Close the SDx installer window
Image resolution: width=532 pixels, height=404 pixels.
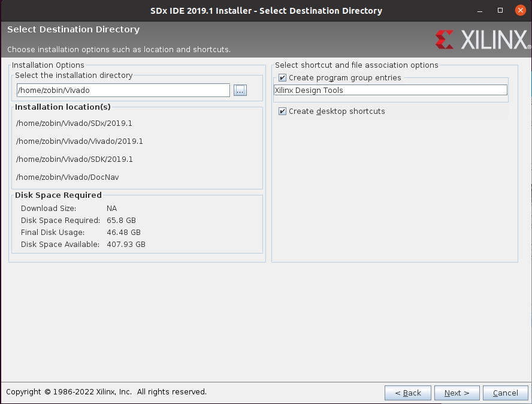pyautogui.click(x=520, y=11)
